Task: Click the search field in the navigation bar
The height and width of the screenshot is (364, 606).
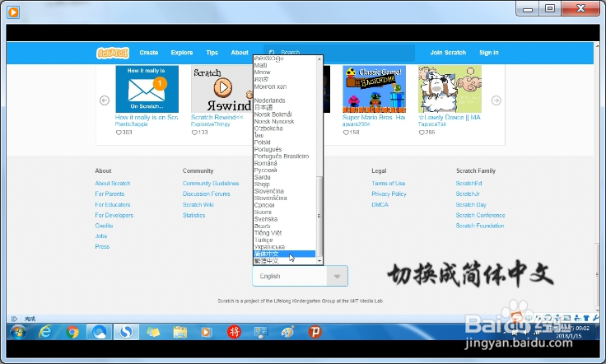Action: pyautogui.click(x=339, y=53)
